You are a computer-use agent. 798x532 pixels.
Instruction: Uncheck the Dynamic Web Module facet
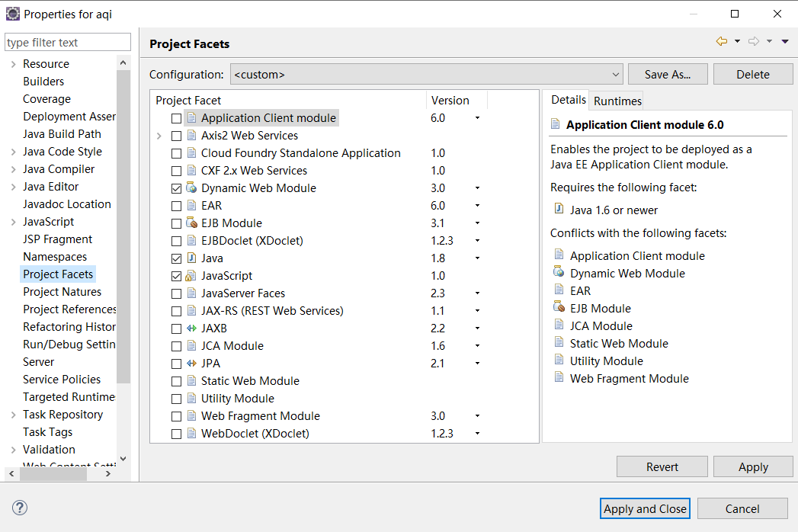click(177, 188)
